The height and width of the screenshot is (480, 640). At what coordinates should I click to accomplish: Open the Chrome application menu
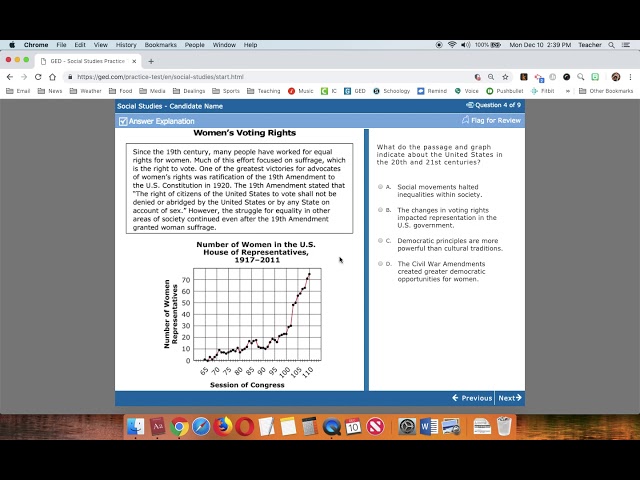click(36, 45)
